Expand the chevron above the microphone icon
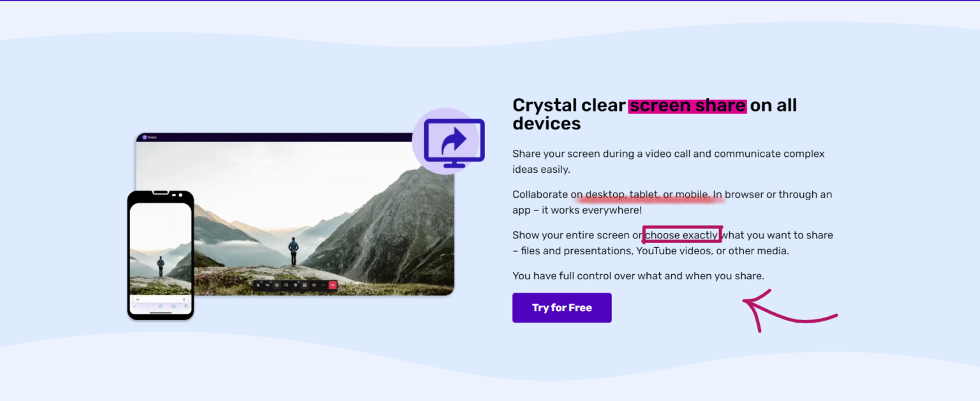The width and height of the screenshot is (980, 401). point(262,282)
